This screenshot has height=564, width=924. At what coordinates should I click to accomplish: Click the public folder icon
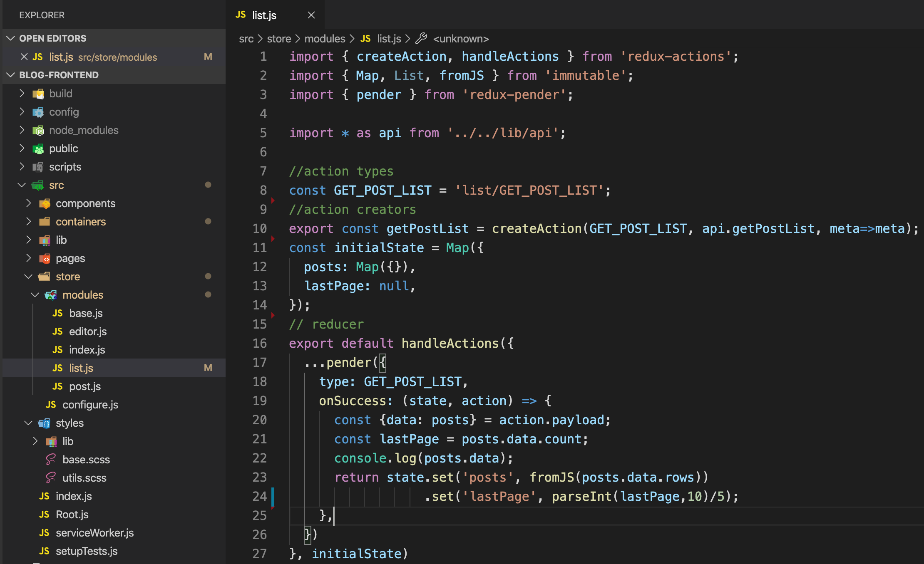[x=38, y=149]
